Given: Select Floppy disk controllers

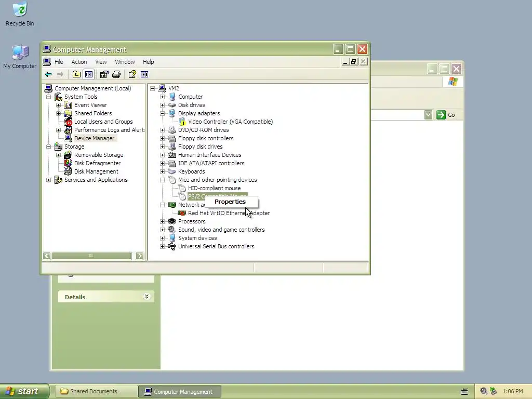Looking at the screenshot, I should click(206, 138).
